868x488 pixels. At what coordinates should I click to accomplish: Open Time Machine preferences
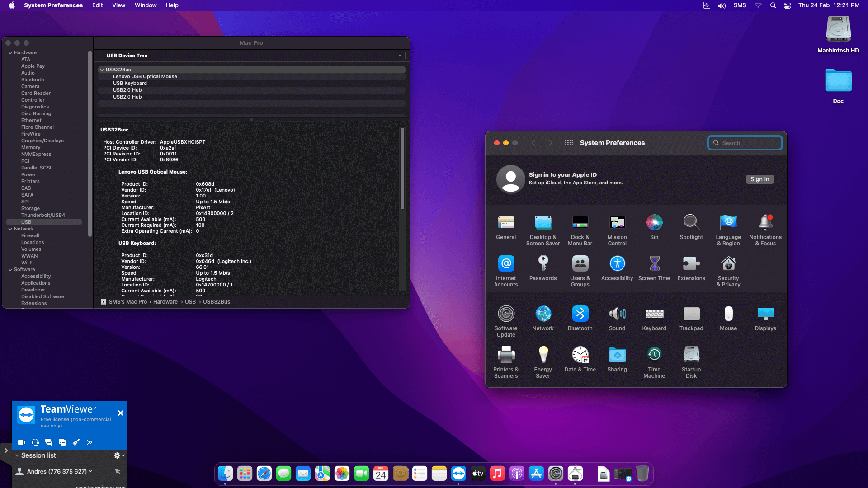654,363
